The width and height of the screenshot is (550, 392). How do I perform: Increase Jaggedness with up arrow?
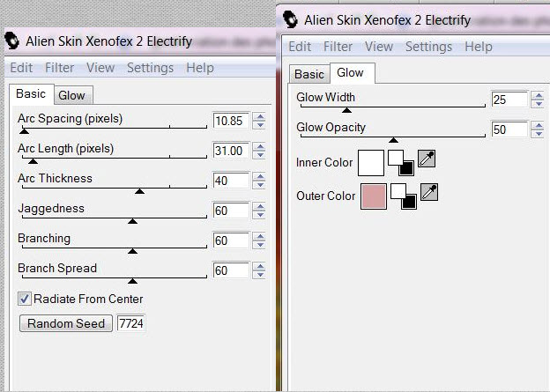pyautogui.click(x=259, y=206)
